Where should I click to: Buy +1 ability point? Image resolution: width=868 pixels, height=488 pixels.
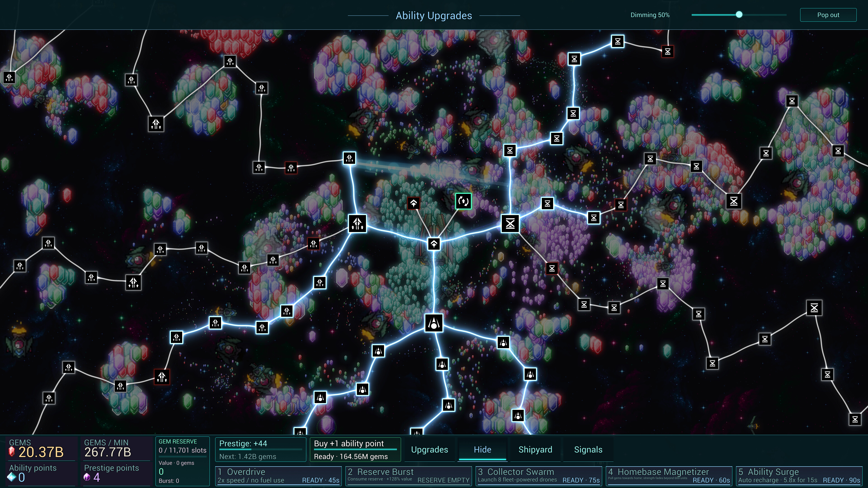pos(355,450)
